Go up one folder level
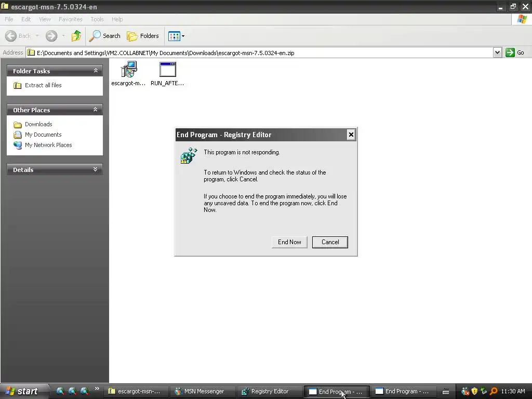Image resolution: width=532 pixels, height=399 pixels. (76, 36)
